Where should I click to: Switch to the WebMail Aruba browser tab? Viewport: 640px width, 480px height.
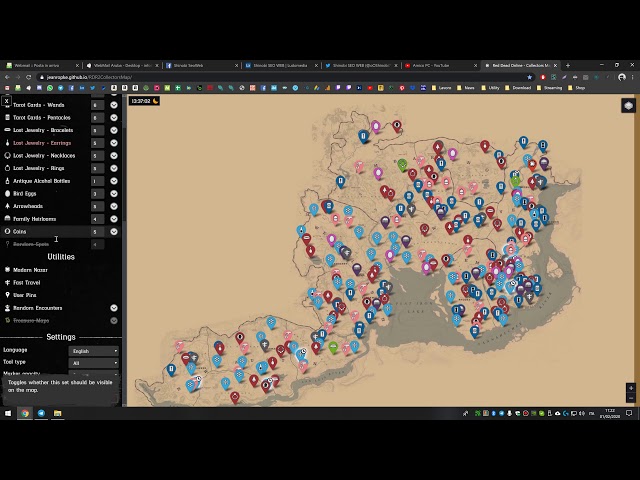(120, 65)
